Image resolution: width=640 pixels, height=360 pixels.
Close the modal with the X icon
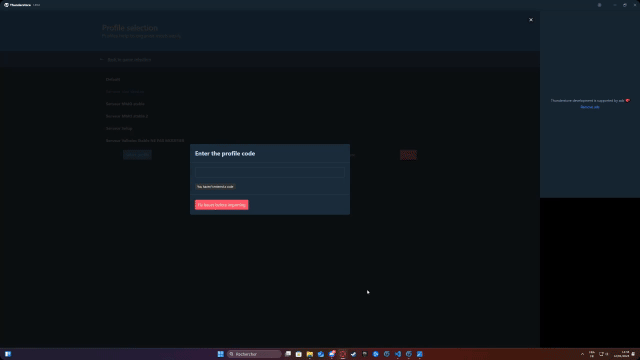pyautogui.click(x=531, y=20)
